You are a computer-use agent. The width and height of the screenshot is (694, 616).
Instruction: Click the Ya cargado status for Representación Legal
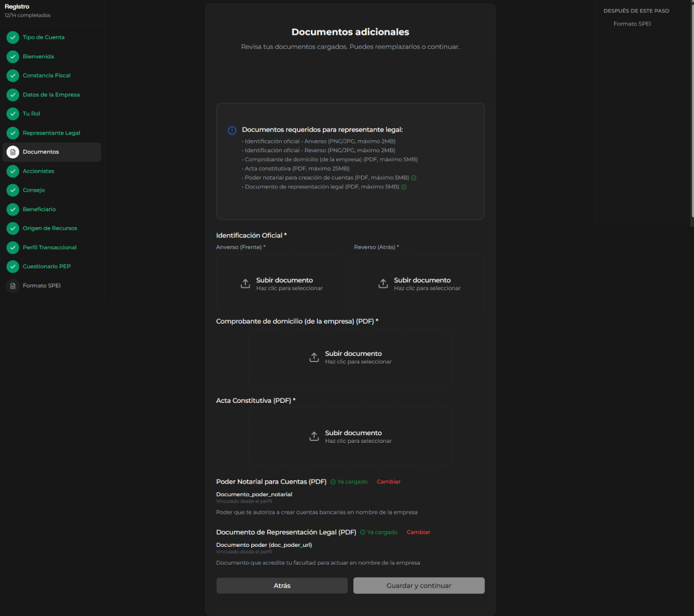[379, 532]
